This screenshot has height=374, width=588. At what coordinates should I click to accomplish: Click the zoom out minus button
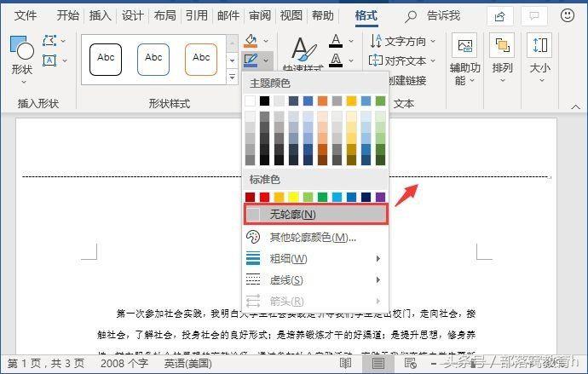pyautogui.click(x=433, y=363)
